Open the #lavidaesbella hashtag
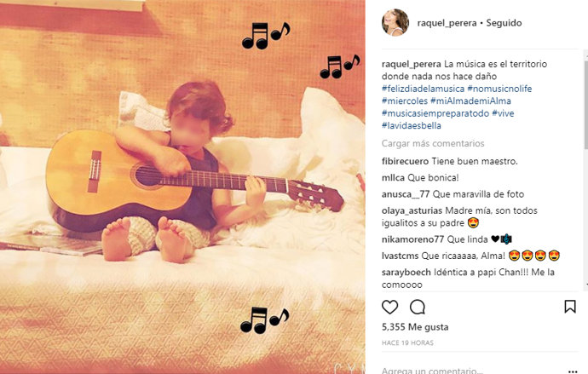588x374 pixels. coord(412,125)
